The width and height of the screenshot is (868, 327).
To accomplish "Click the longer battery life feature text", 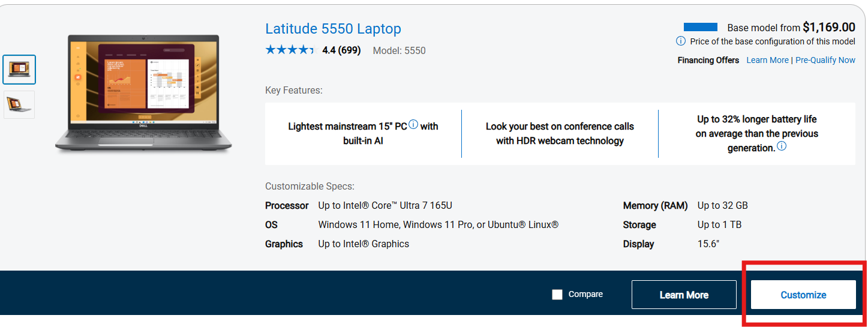I will coord(756,133).
